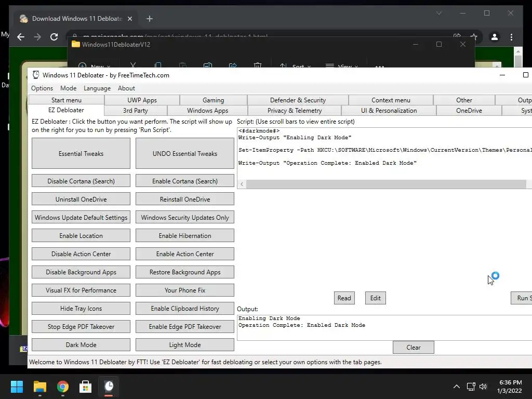
Task: Open the Language menu
Action: coord(97,88)
